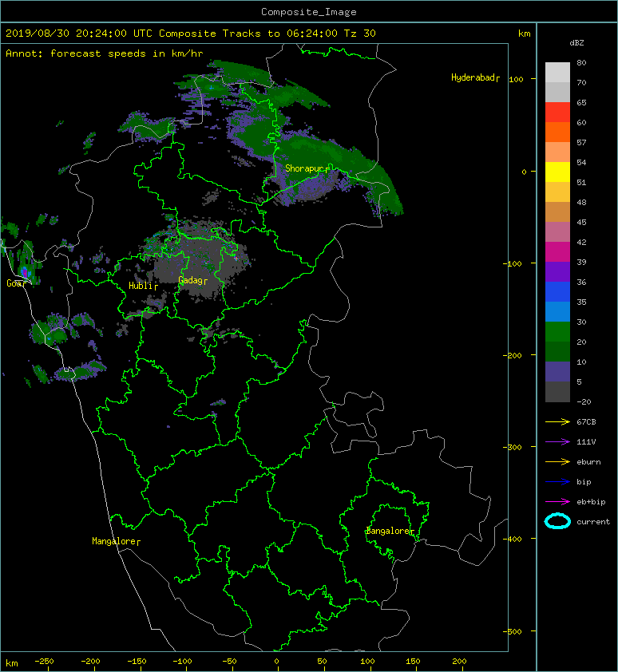
Task: Click the Bangalore city label
Action: point(390,531)
